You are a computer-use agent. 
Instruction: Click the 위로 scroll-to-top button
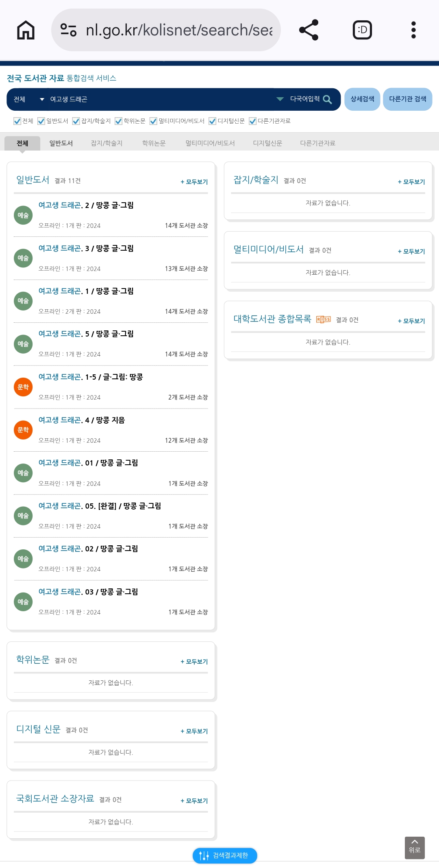(x=415, y=848)
